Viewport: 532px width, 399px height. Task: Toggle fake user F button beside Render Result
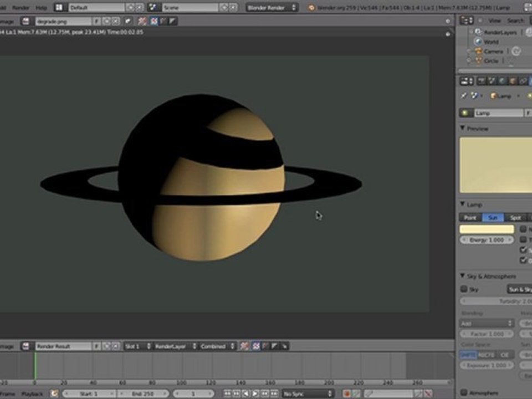coord(96,346)
